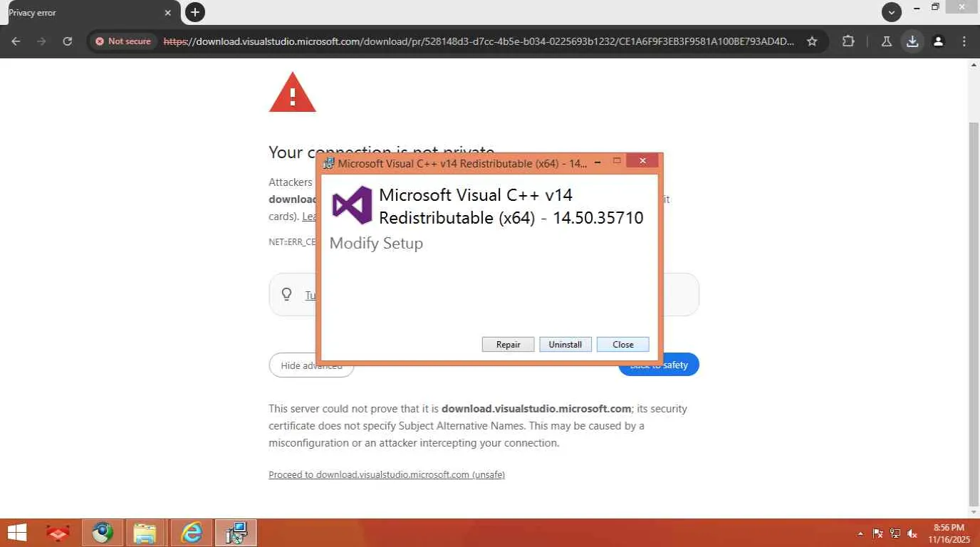Screen dimensions: 980x547
Task: Open the Chrome extensions menu
Action: tap(848, 41)
